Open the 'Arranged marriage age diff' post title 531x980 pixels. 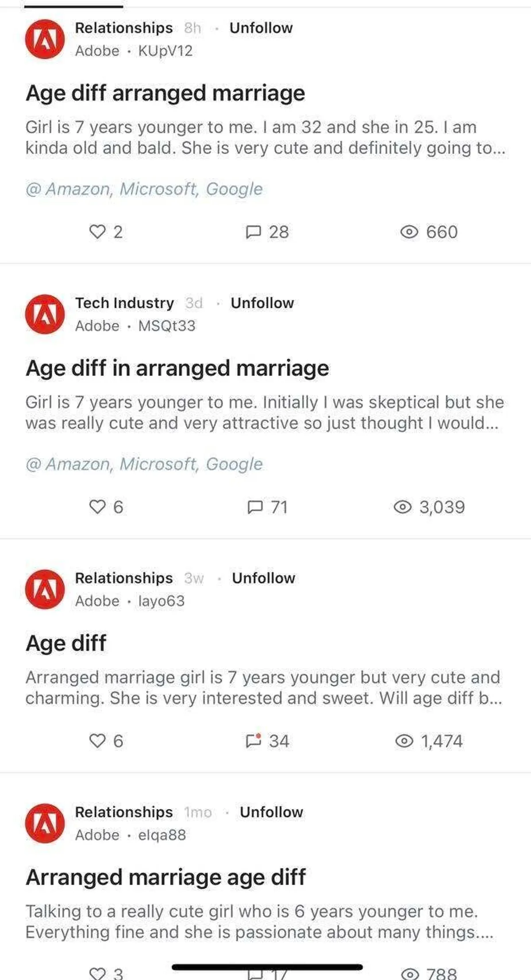pyautogui.click(x=165, y=877)
